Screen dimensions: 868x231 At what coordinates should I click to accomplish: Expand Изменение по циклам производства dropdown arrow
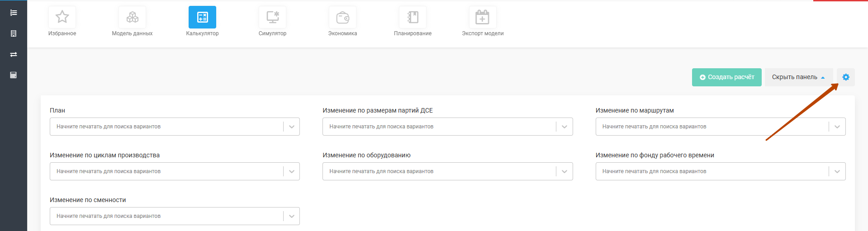click(x=292, y=171)
